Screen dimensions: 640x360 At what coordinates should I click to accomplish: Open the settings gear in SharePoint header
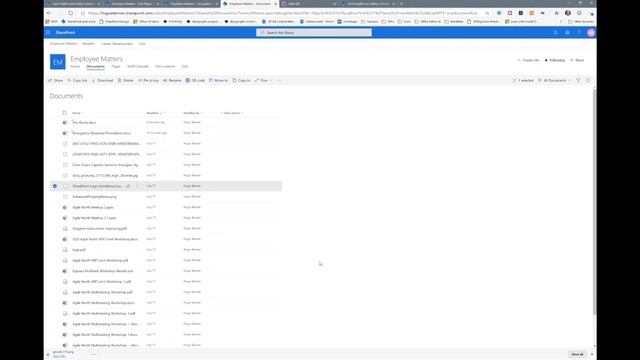[x=567, y=32]
